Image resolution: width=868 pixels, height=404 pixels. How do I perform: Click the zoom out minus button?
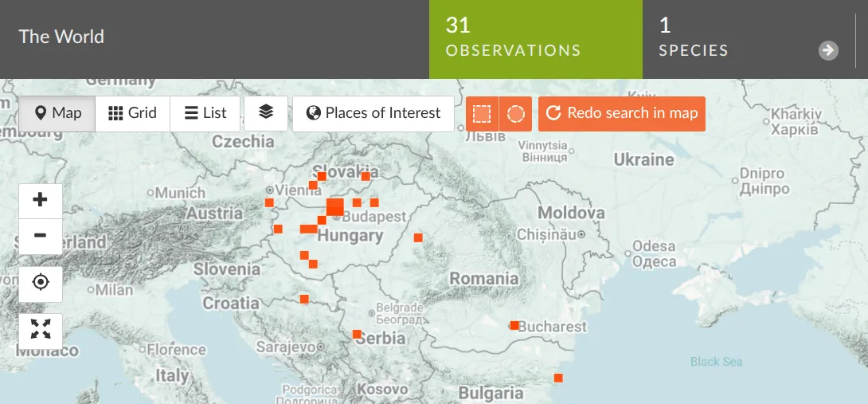point(40,236)
